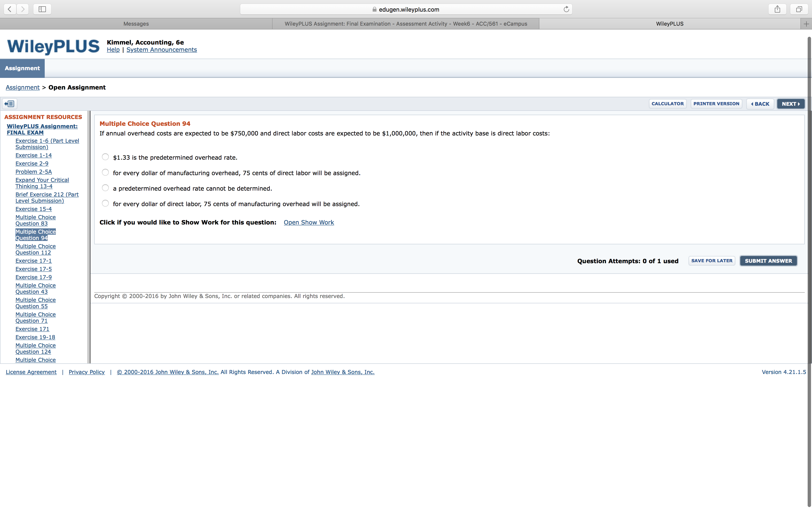Open Multiple Choice Question 71
This screenshot has height=508, width=812.
tap(36, 317)
